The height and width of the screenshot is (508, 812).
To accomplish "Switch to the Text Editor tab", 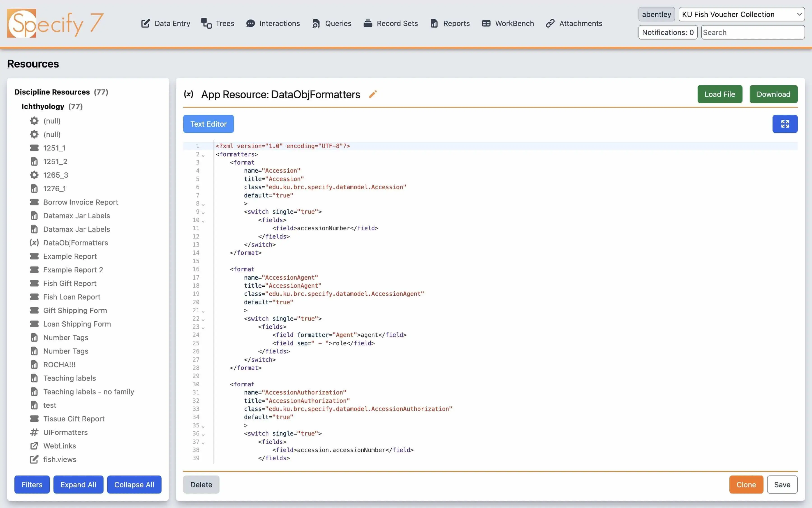I will 208,124.
